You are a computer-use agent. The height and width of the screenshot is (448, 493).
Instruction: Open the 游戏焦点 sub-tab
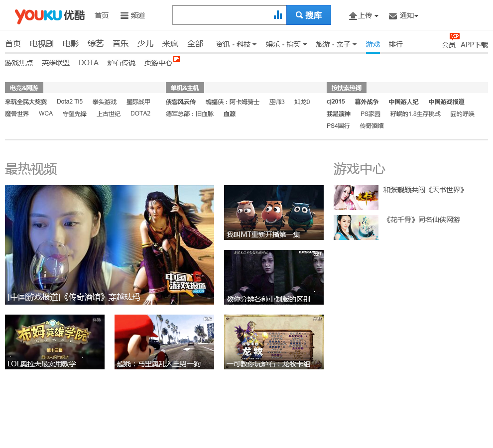(x=19, y=63)
